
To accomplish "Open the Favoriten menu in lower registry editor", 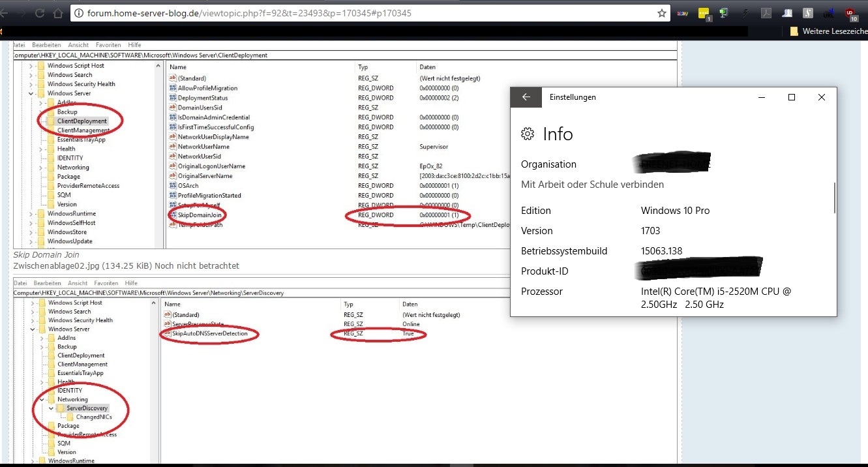I will click(105, 283).
